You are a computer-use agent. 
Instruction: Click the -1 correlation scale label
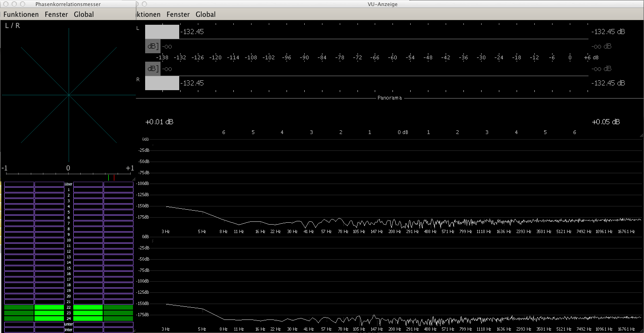4,168
